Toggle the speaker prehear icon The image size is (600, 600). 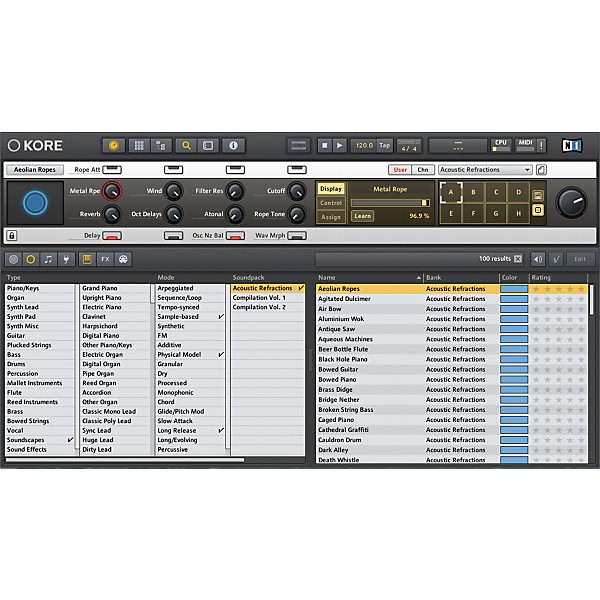538,259
